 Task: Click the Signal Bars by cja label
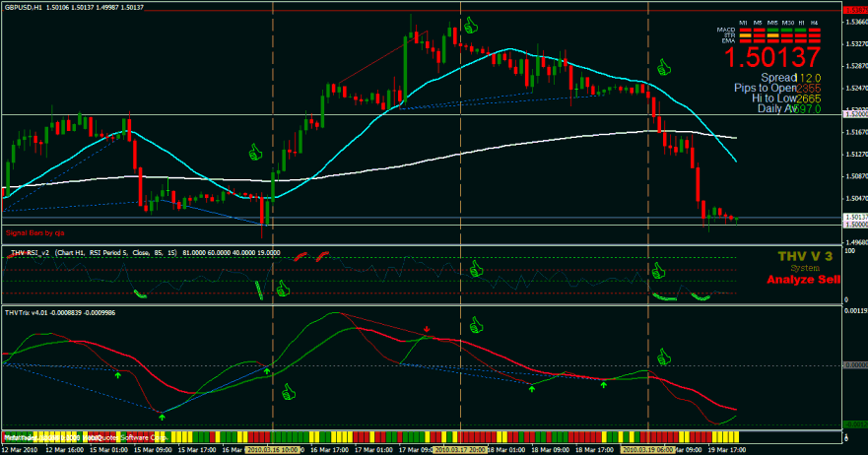tap(35, 233)
